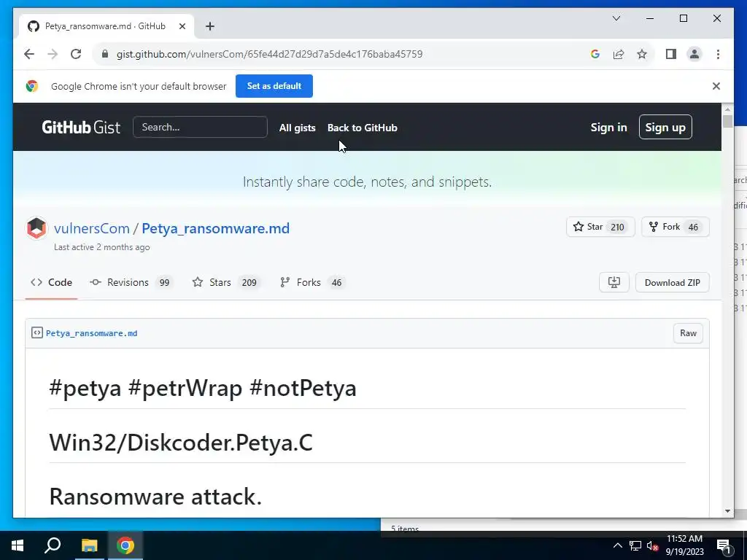Select the Code tab
Viewport: 747px width, 560px height.
tap(52, 282)
